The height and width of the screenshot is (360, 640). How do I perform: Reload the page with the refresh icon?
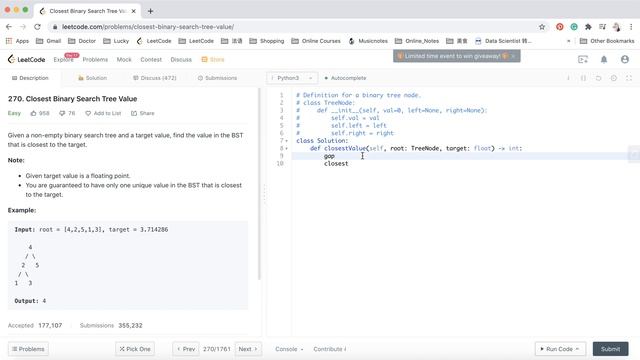[x=37, y=27]
